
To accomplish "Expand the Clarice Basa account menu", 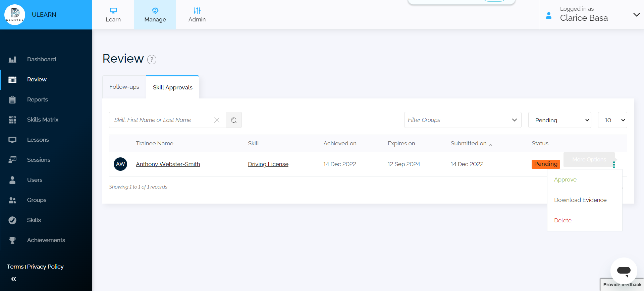I will [x=636, y=15].
